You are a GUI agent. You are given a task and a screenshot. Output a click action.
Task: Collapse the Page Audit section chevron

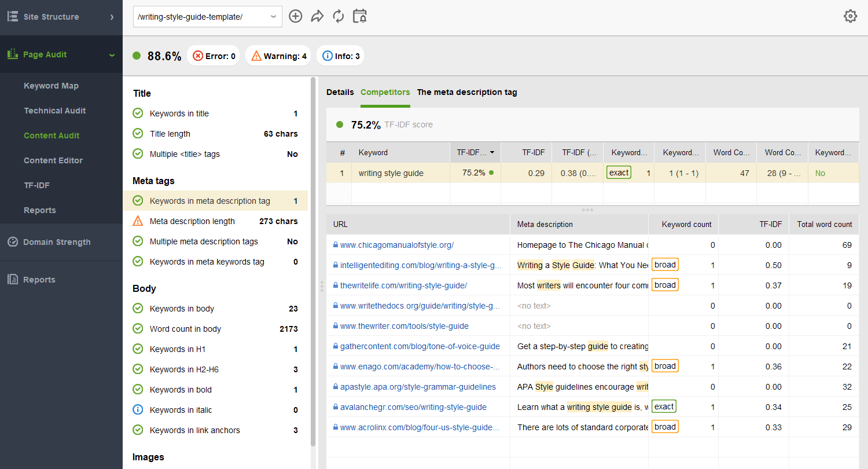coord(112,55)
